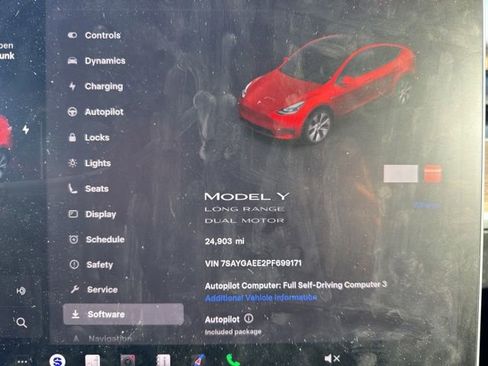Open the Service menu with the wrench
488x366 pixels.
94,289
